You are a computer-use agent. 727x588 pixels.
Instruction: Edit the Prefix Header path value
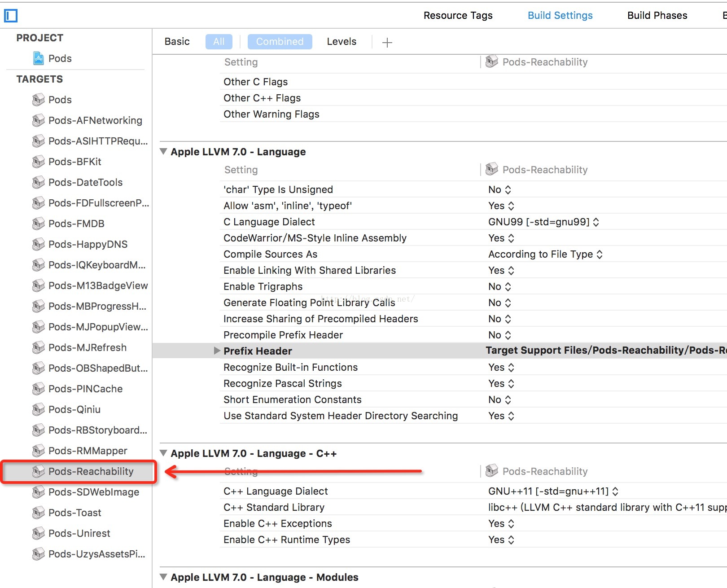[606, 350]
